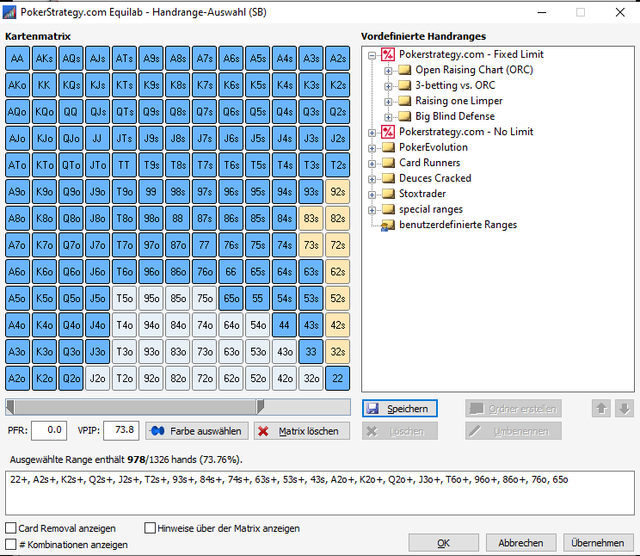Expand the special ranges node
Image resolution: width=640 pixels, height=556 pixels.
click(x=372, y=210)
